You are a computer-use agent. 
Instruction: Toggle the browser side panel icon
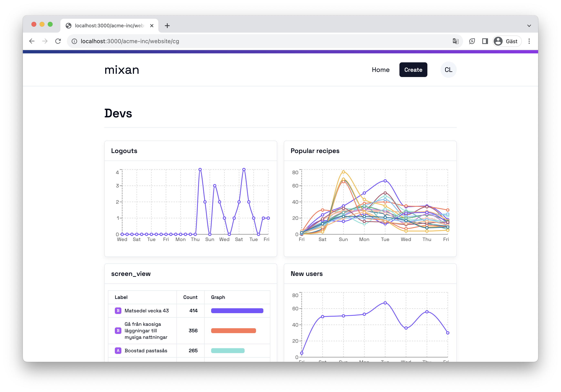tap(485, 41)
